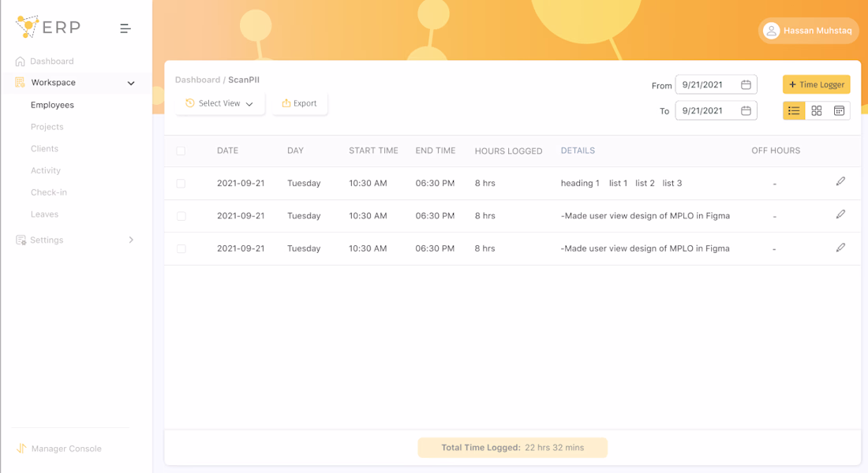Switch to grid view

click(817, 110)
